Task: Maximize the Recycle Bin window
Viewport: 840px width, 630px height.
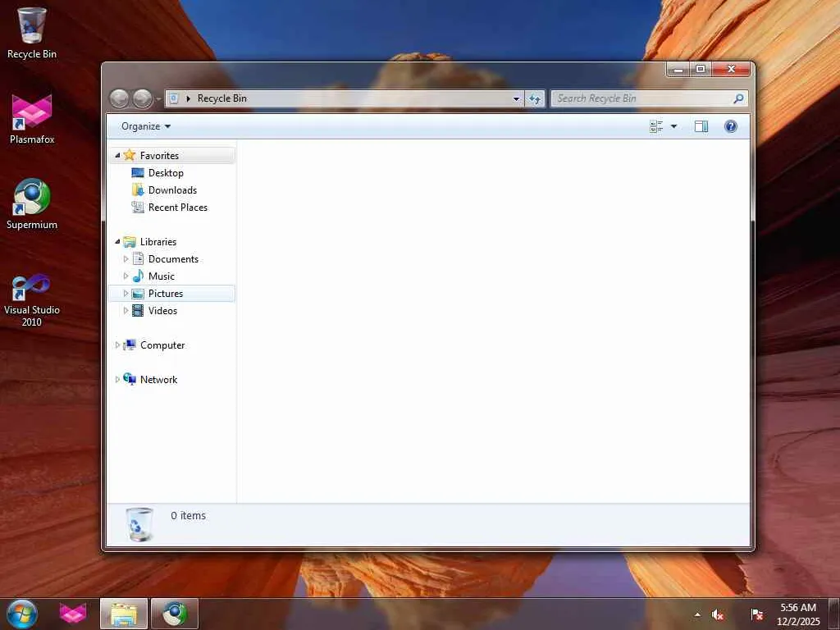Action: coord(701,69)
